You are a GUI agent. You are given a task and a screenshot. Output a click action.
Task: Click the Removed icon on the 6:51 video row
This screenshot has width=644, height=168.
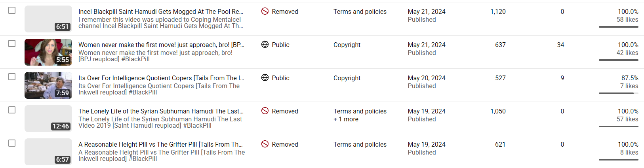pyautogui.click(x=265, y=11)
